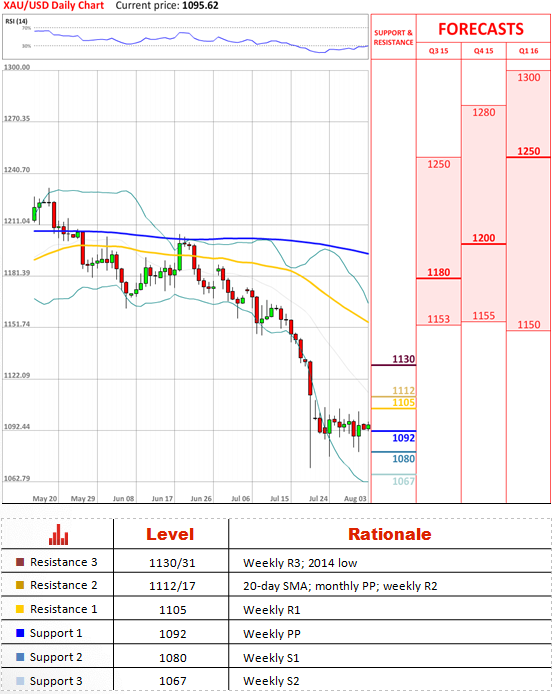Click the 1092 weekly pivot level label
This screenshot has width=556, height=694.
click(404, 438)
